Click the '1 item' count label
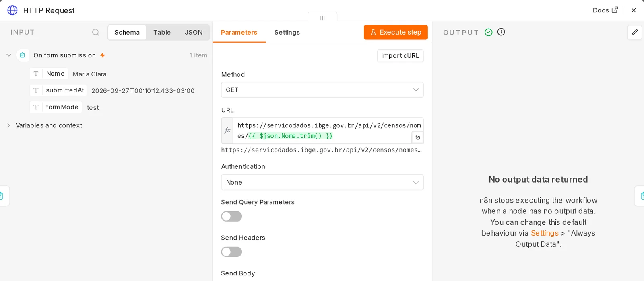This screenshot has height=281, width=644. point(198,55)
